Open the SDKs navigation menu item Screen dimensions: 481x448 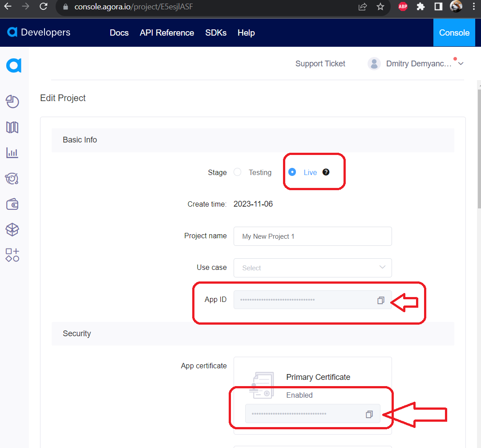(x=216, y=33)
